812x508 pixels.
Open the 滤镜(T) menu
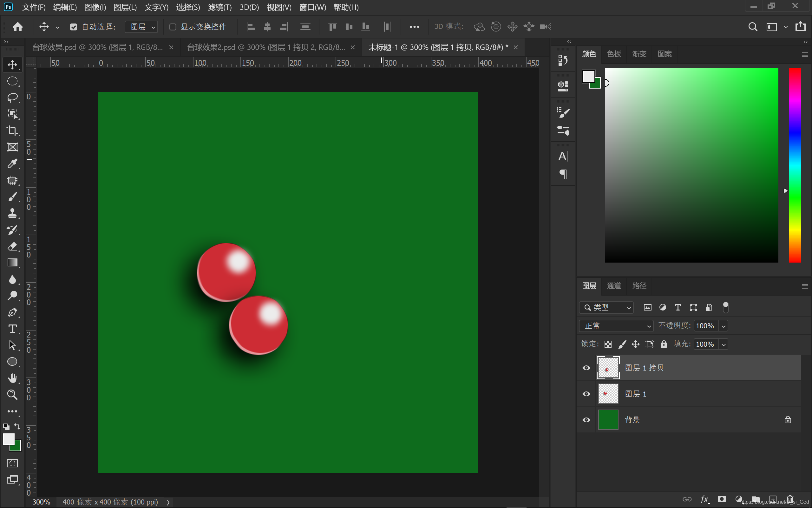point(219,7)
